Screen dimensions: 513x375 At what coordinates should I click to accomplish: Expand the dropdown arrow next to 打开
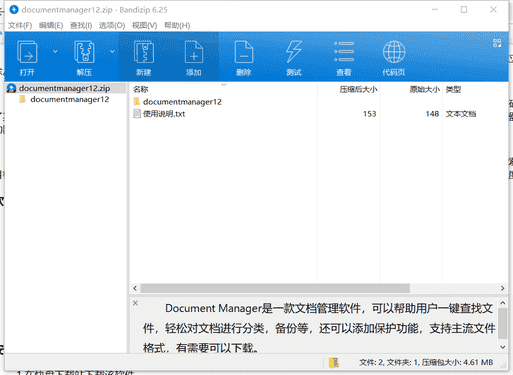pos(55,51)
